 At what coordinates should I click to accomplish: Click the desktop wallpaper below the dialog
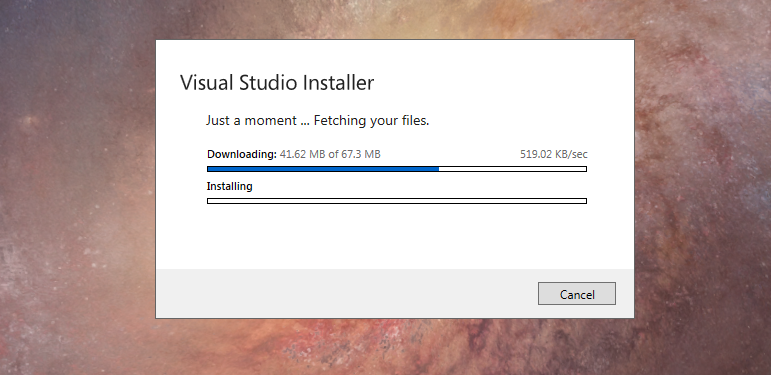click(x=393, y=346)
